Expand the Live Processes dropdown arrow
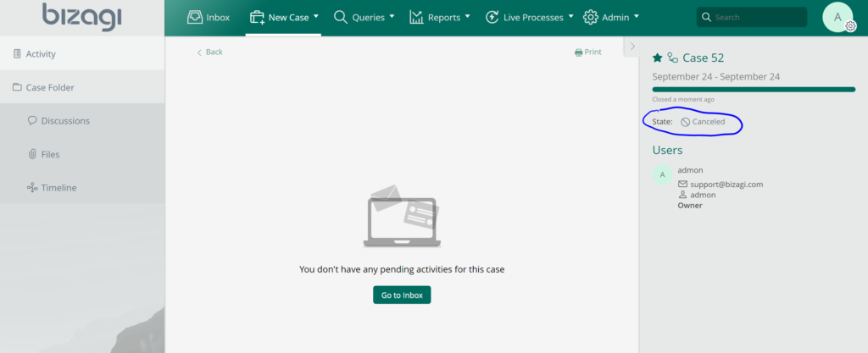The width and height of the screenshot is (868, 353). (570, 17)
